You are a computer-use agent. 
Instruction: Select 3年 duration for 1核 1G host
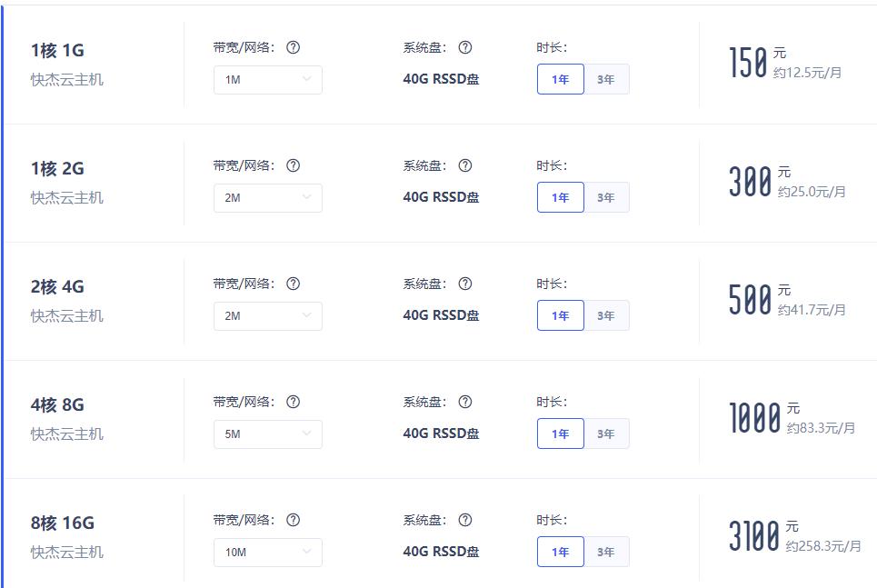click(x=606, y=79)
